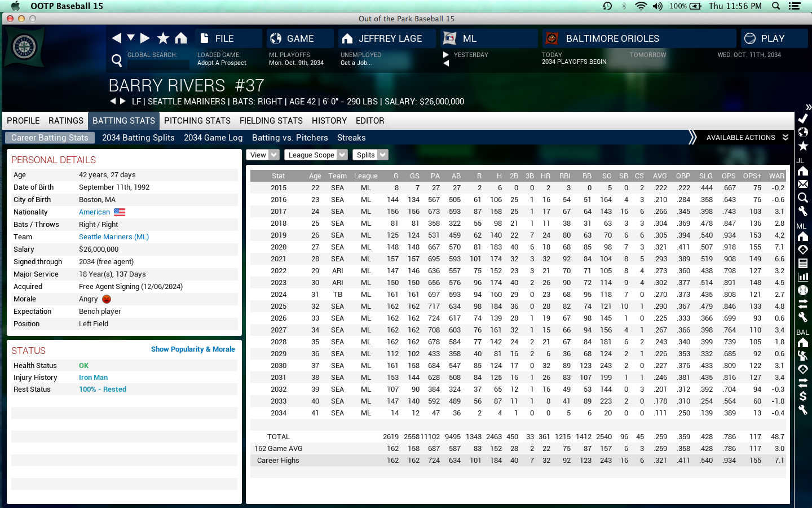Open the View dropdown

(x=262, y=155)
